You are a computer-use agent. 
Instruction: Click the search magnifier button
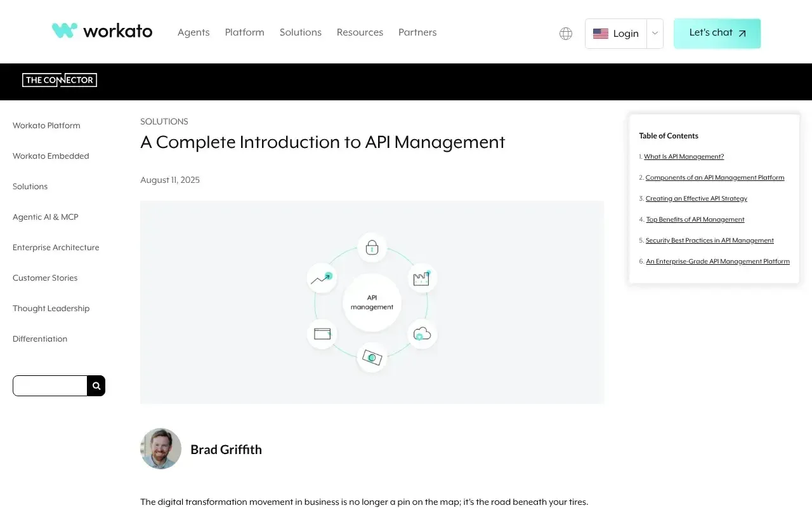96,385
